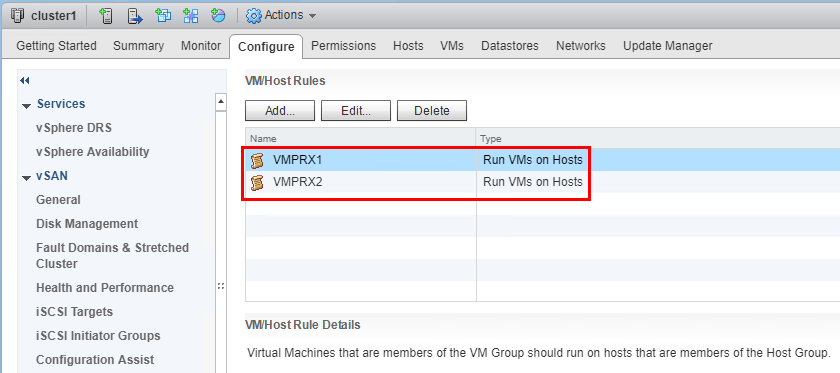Image resolution: width=840 pixels, height=373 pixels.
Task: Open Disk Management
Action: click(87, 224)
